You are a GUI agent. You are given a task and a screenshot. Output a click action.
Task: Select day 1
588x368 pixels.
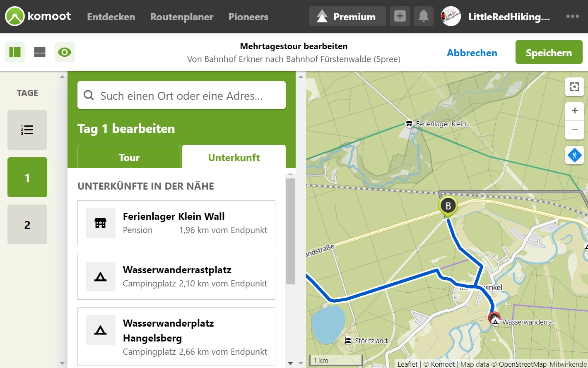click(x=27, y=177)
